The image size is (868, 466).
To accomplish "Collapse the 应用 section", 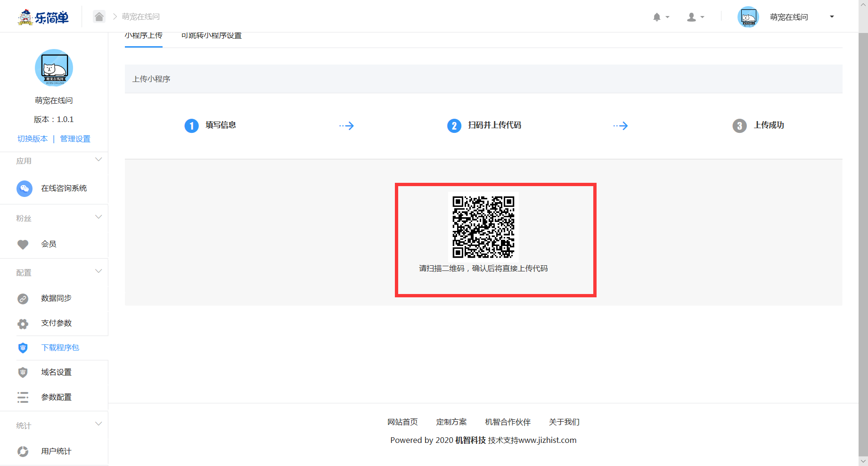I will [x=98, y=160].
